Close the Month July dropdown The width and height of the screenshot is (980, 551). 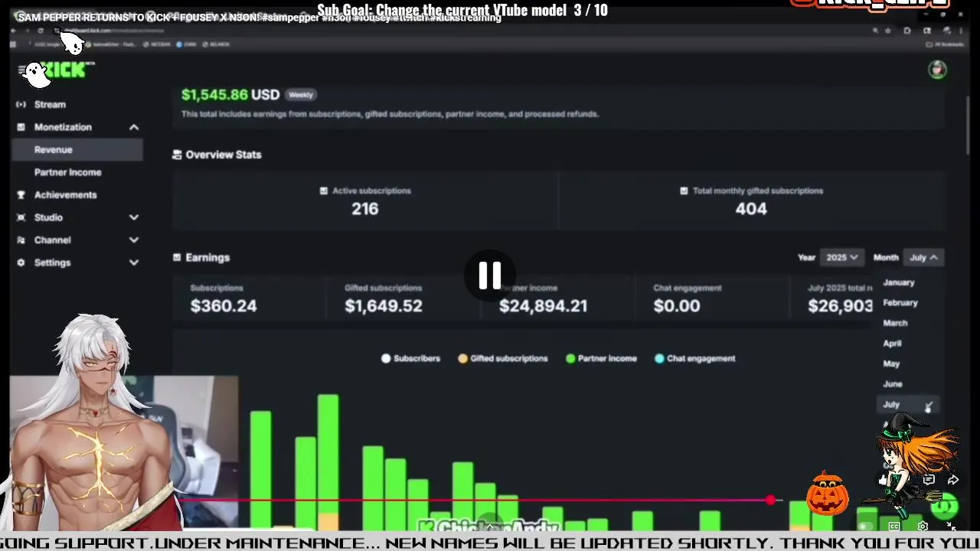923,258
